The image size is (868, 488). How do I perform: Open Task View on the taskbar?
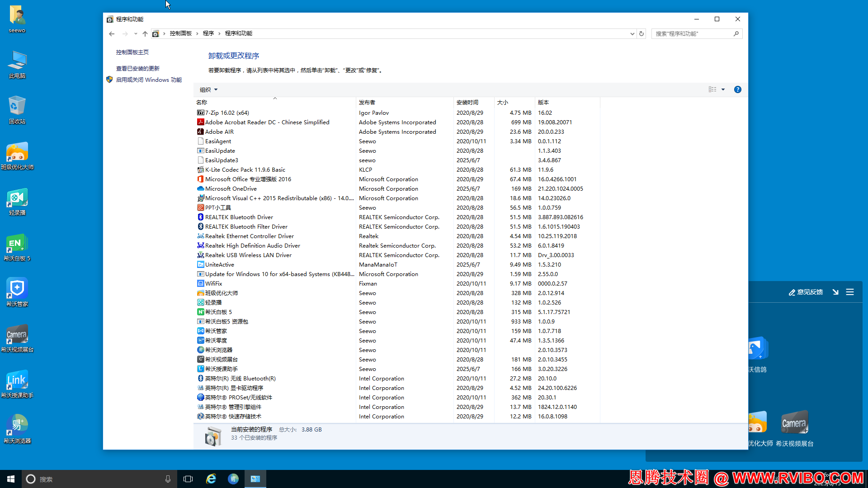click(x=188, y=479)
